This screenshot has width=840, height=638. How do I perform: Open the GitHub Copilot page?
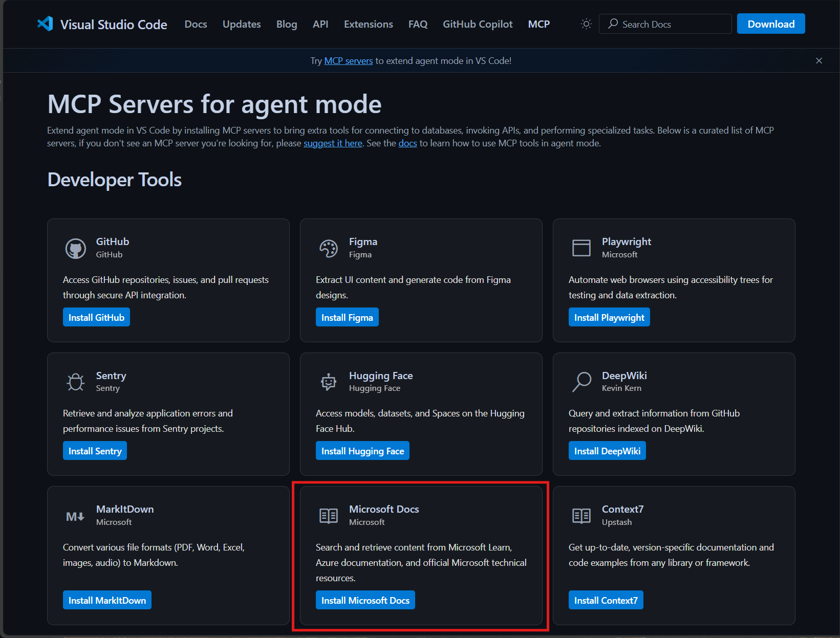pyautogui.click(x=477, y=24)
